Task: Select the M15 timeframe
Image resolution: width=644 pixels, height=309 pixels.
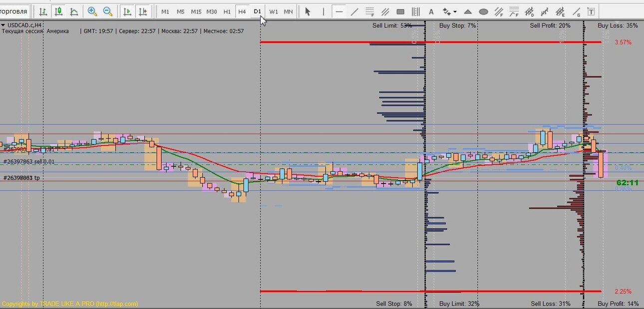Action: [x=196, y=11]
